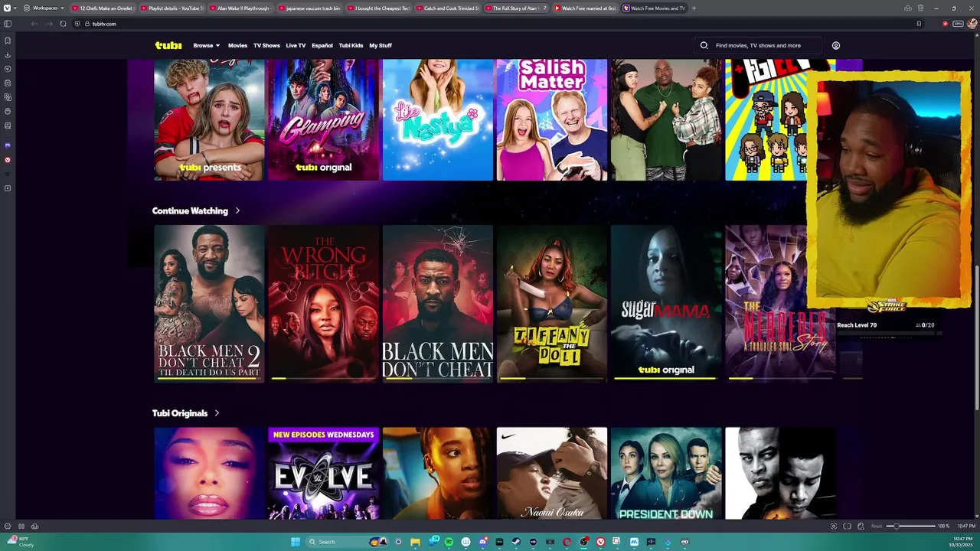The width and height of the screenshot is (980, 551).
Task: Open the Settings gear in the status bar
Action: click(x=8, y=526)
